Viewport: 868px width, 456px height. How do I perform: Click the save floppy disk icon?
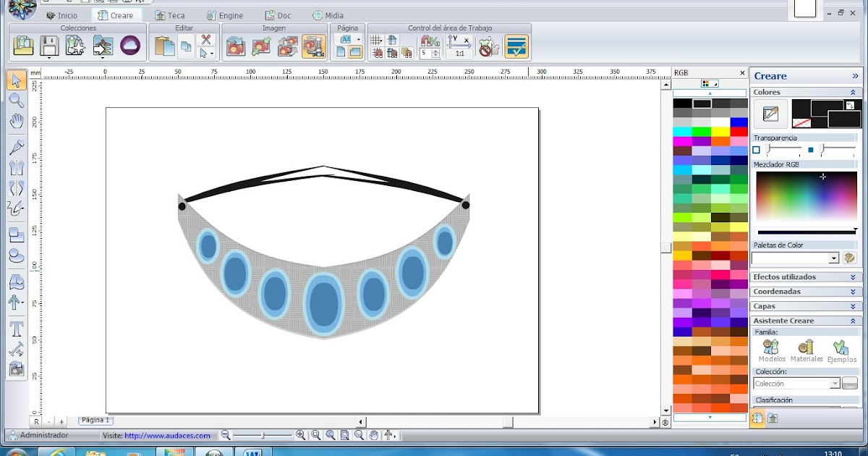click(49, 46)
